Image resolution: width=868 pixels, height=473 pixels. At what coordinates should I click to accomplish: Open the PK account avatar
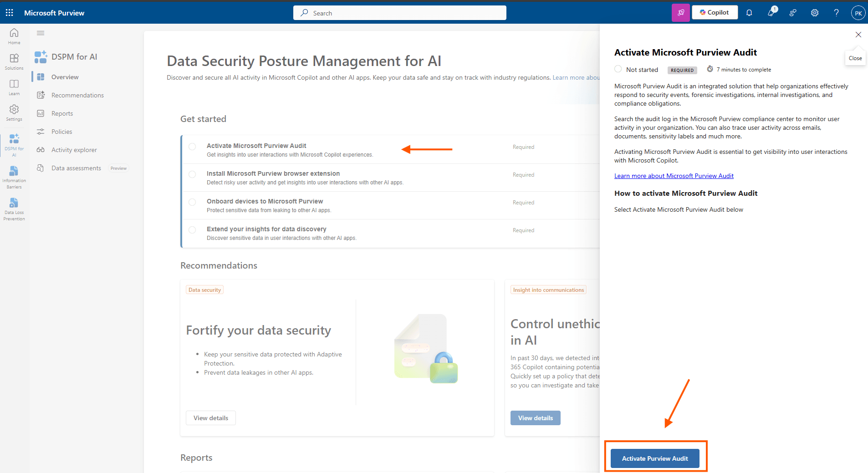[x=858, y=13]
